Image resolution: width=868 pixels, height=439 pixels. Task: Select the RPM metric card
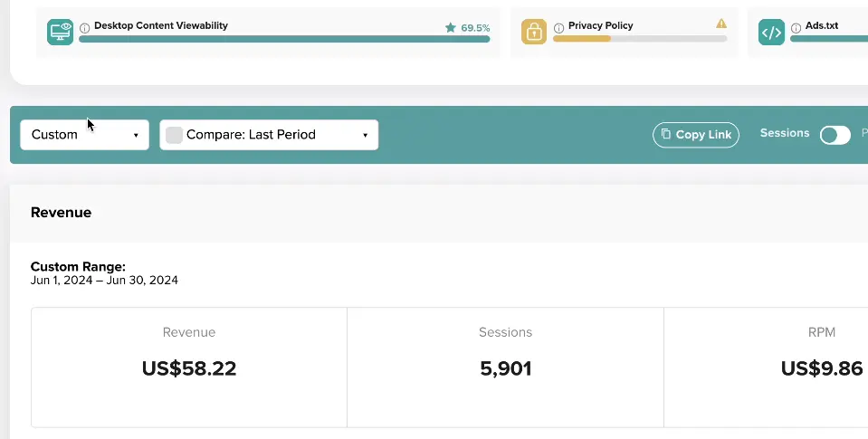click(x=766, y=367)
